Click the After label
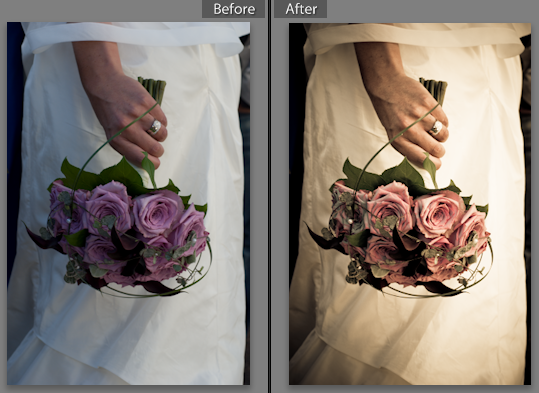The width and height of the screenshot is (539, 393). 300,9
